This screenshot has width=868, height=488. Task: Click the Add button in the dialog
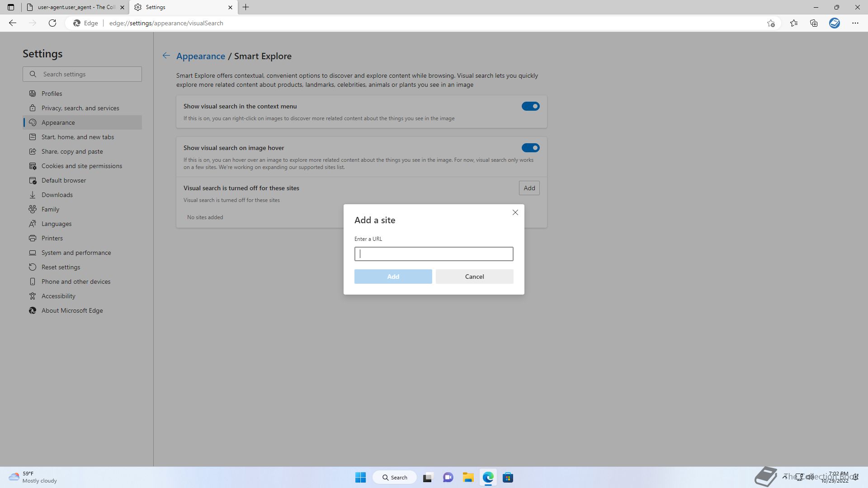(393, 277)
